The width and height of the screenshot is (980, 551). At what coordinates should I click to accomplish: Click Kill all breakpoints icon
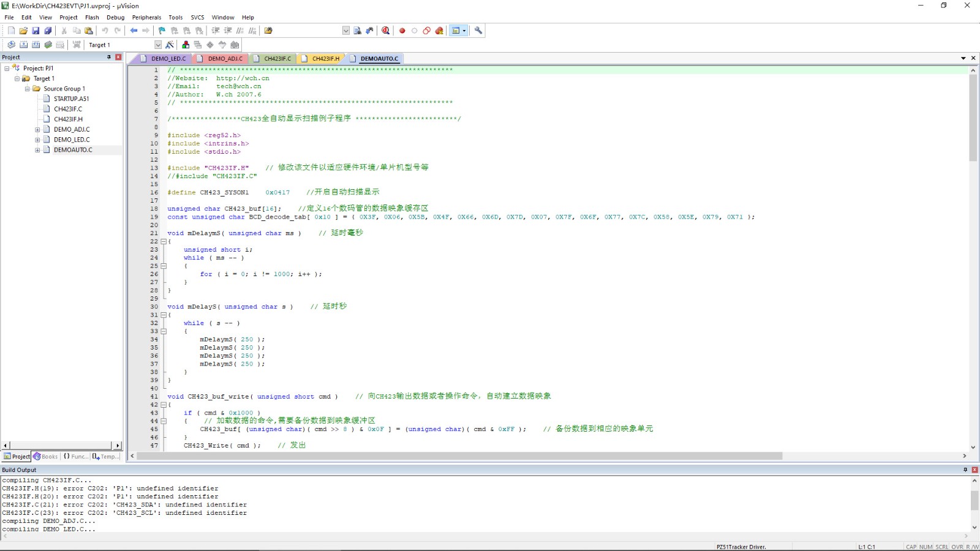439,31
